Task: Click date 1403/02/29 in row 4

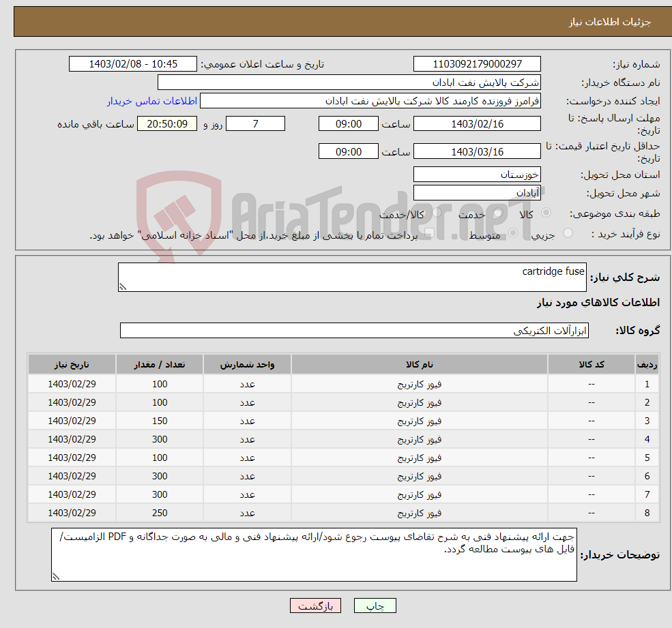Action: click(72, 440)
